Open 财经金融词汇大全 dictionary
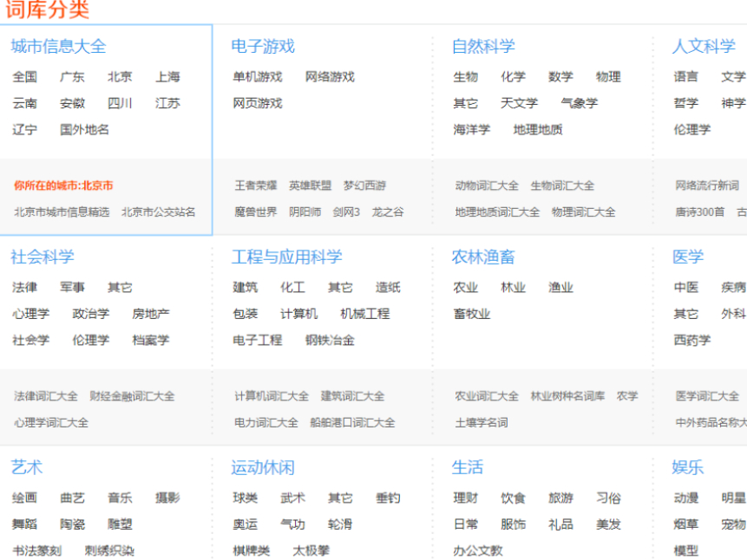Viewport: 747px width, 560px height. point(133,395)
